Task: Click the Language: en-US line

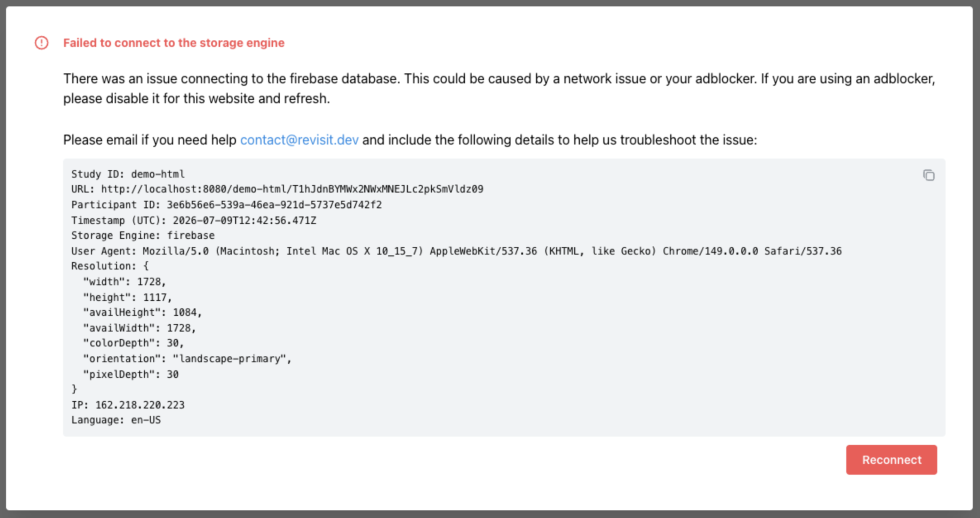Action: tap(116, 420)
